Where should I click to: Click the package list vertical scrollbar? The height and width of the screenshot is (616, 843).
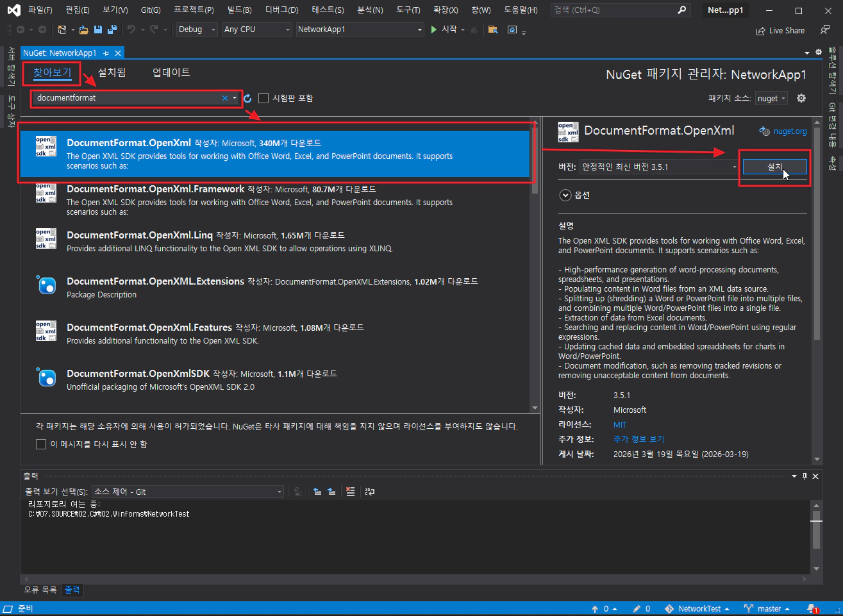(x=535, y=265)
